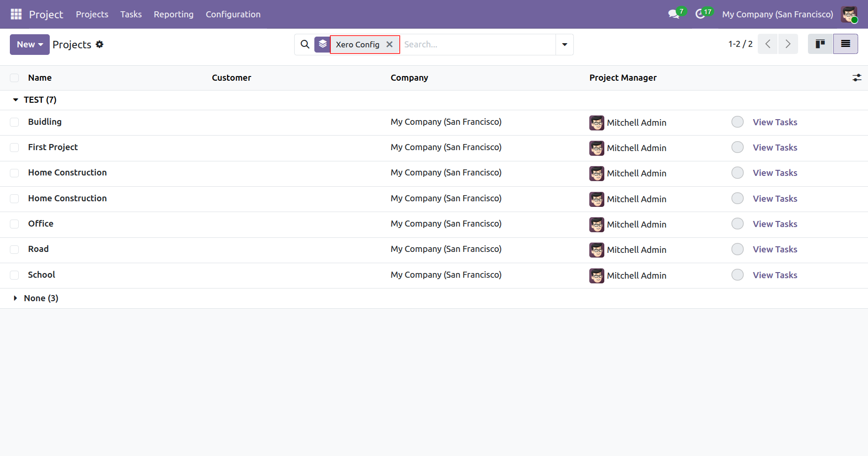Open the apps grid menu icon
The height and width of the screenshot is (456, 868).
[x=16, y=14]
